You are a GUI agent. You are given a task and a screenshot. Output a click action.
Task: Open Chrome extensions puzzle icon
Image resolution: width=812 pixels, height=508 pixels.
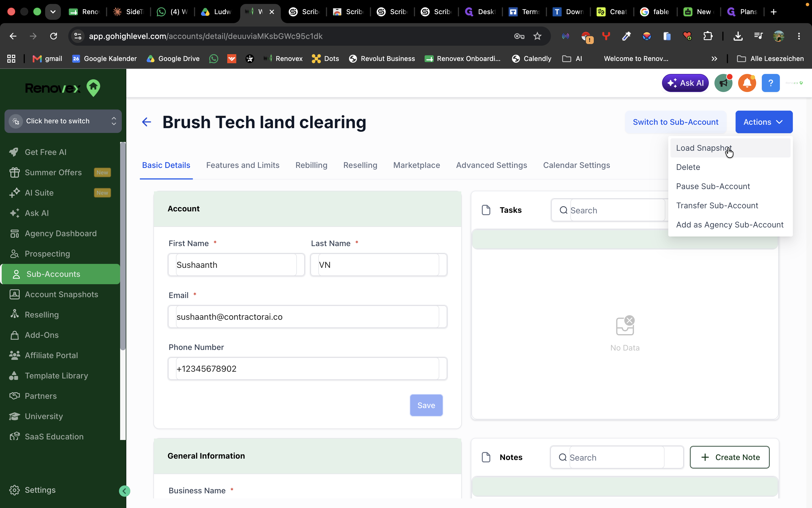point(708,36)
